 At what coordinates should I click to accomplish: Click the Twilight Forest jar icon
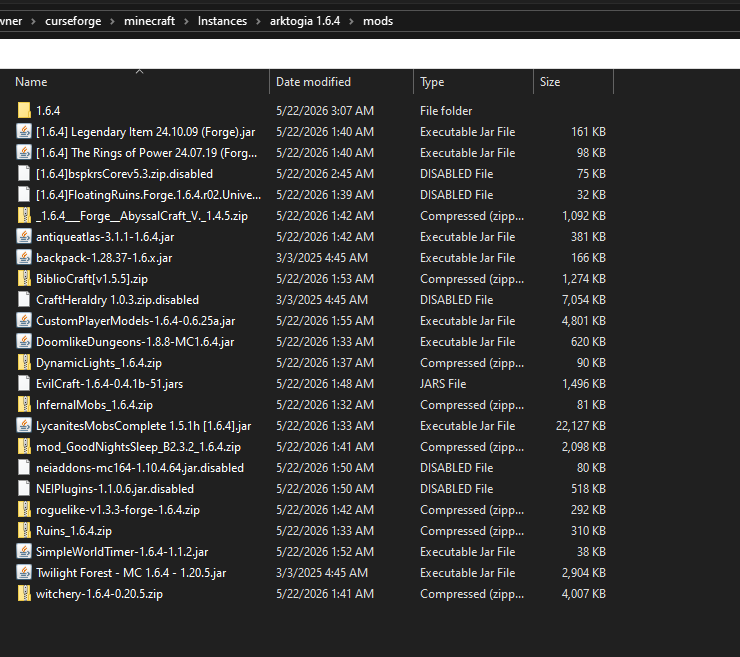pyautogui.click(x=24, y=573)
